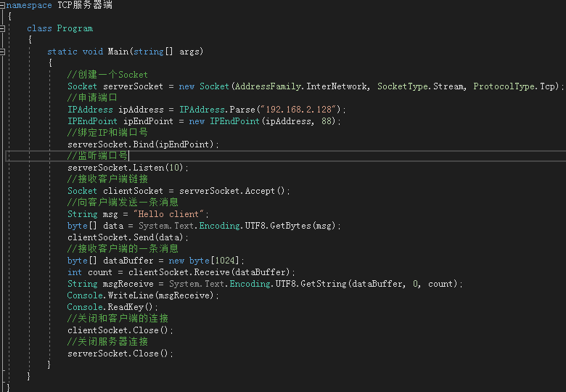566x392 pixels.
Task: Collapse the namespace TCP服务器端 block
Action: (2, 5)
